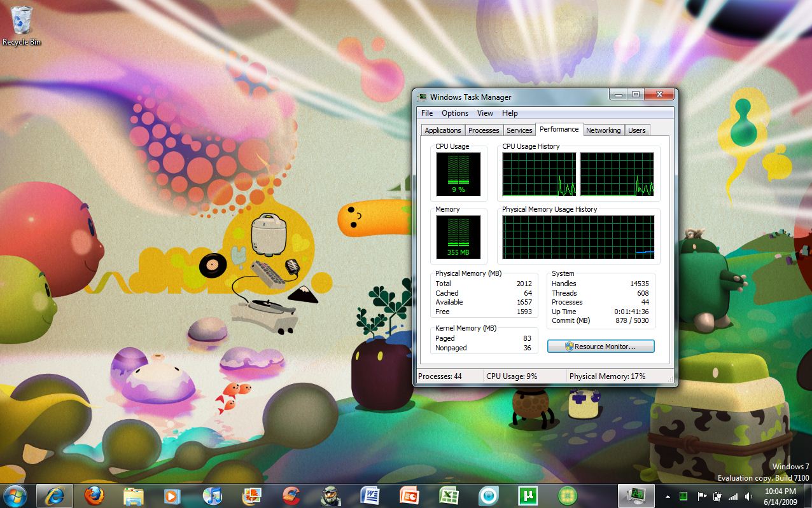Open PowerPoint from the taskbar
Viewport: 812px width, 508px height.
tap(409, 495)
